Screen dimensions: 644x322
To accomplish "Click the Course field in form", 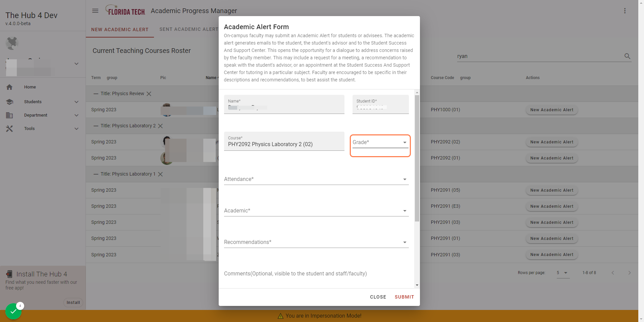I will pos(284,141).
